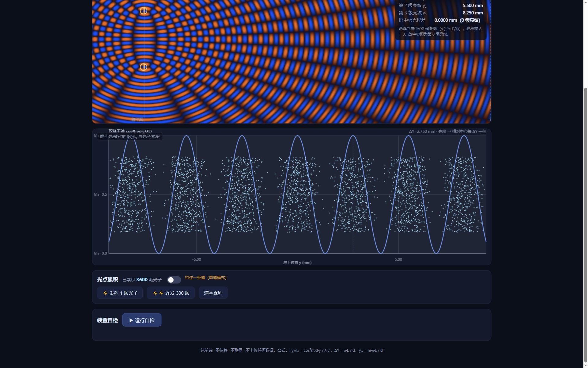Toggle the 挡住一条缝 single-slit mode switch
The image size is (588, 368).
click(174, 280)
